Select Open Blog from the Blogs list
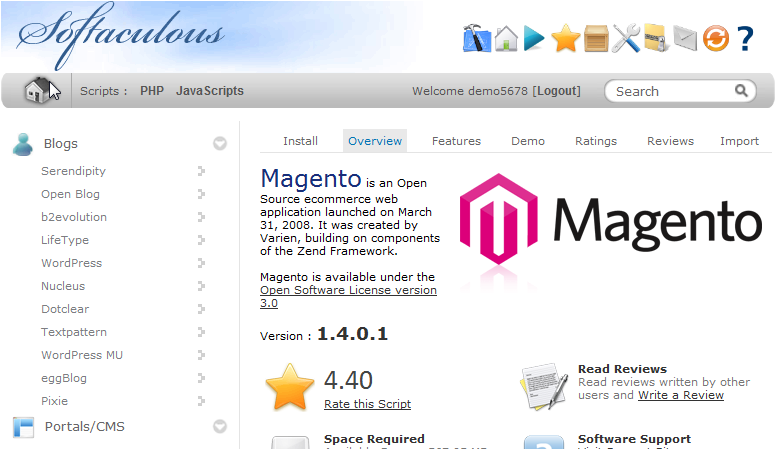776x450 pixels. (70, 194)
